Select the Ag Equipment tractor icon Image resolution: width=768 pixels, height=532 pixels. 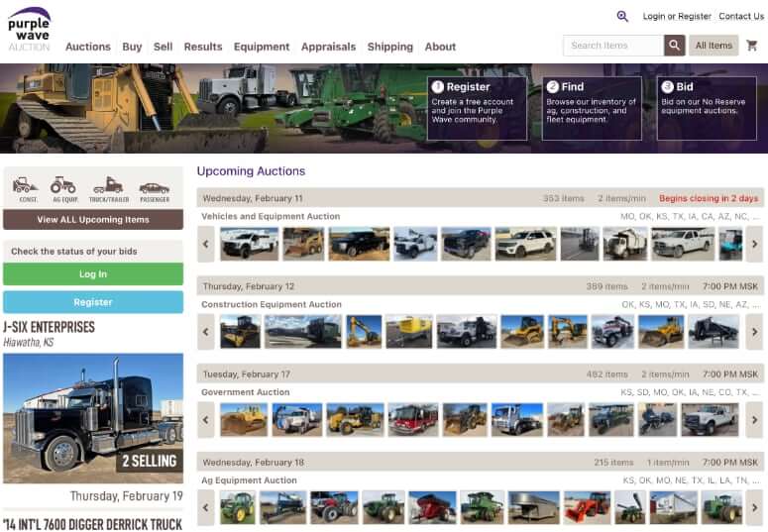tap(63, 186)
